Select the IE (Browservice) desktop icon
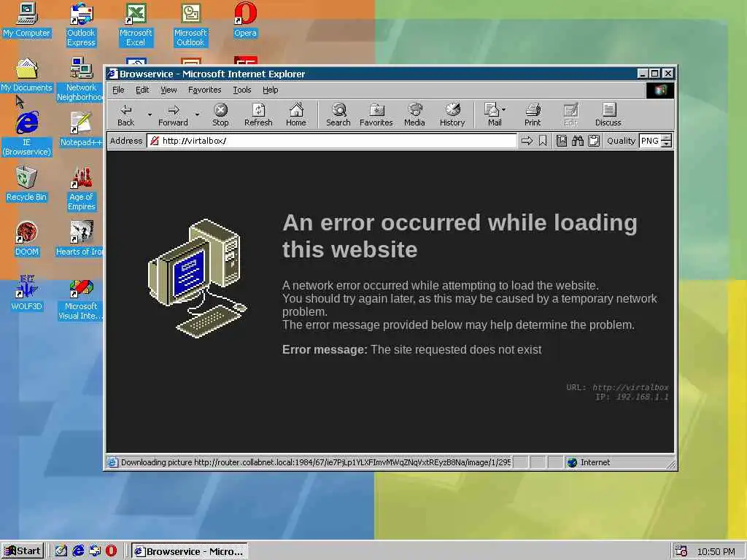Image resolution: width=747 pixels, height=560 pixels. (27, 134)
